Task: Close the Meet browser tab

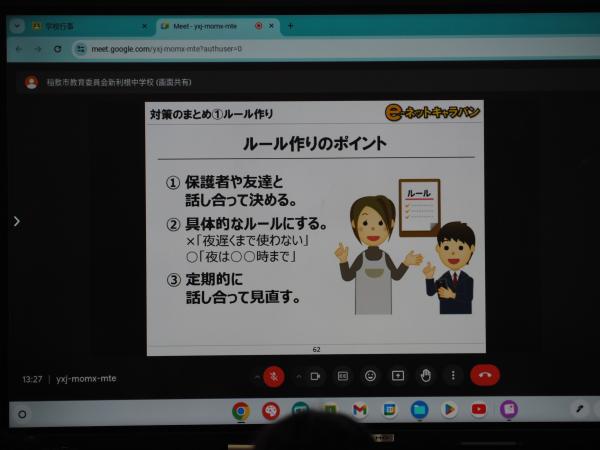Action: 271,26
